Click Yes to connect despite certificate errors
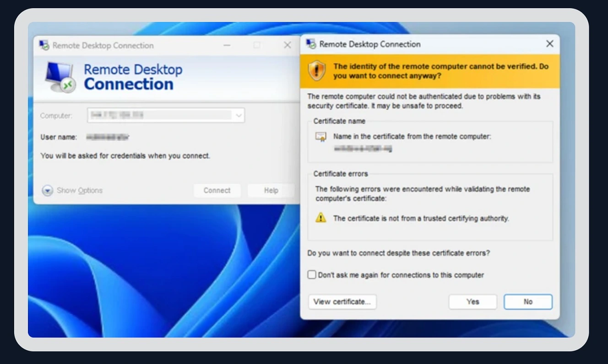Viewport: 608px width, 364px height. pos(472,302)
